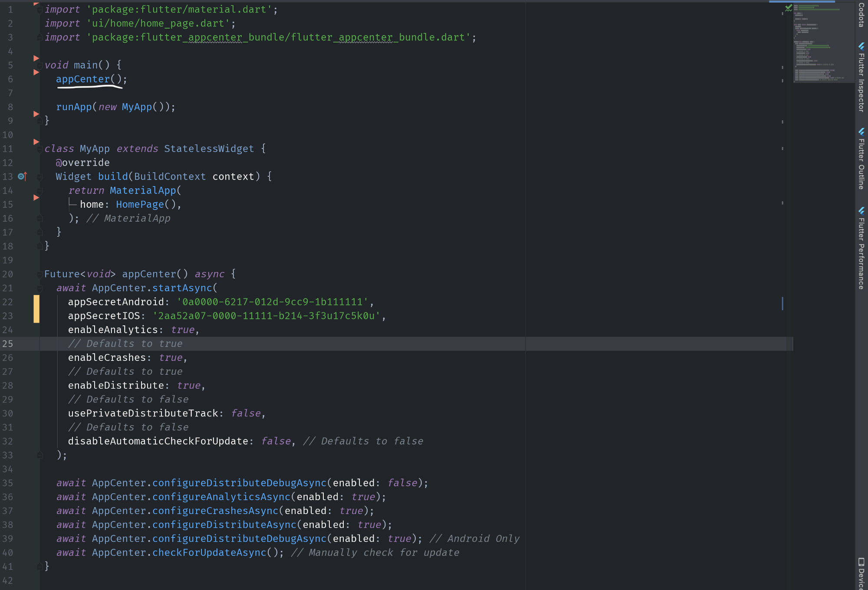
Task: Open the Flutter Performance side tab
Action: (x=861, y=254)
